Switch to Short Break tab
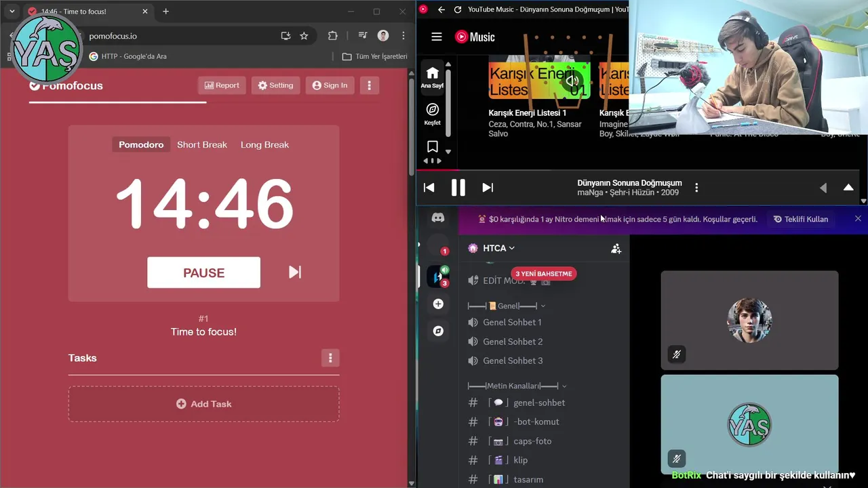Viewport: 868px width, 488px height. pyautogui.click(x=202, y=145)
